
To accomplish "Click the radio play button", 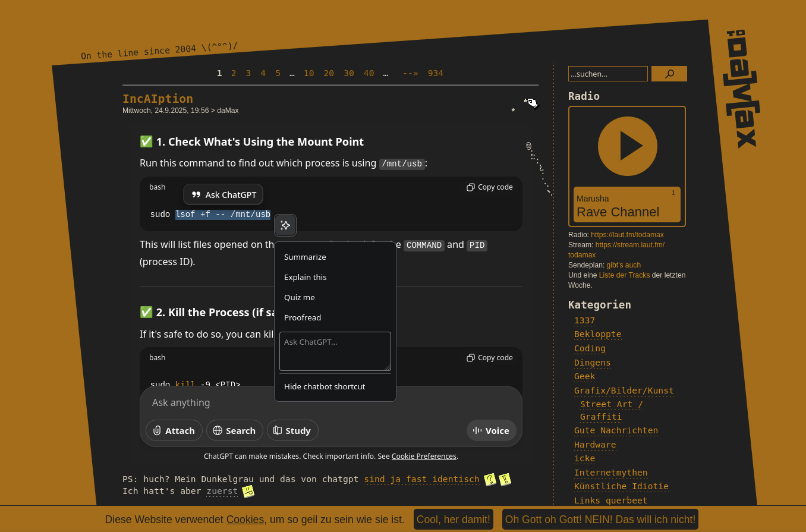I will coord(627,146).
